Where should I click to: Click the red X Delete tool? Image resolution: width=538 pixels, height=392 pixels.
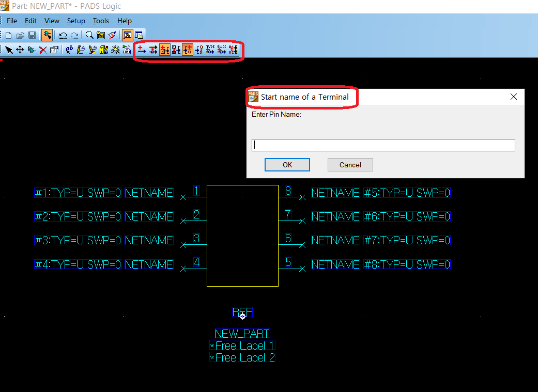click(x=42, y=50)
